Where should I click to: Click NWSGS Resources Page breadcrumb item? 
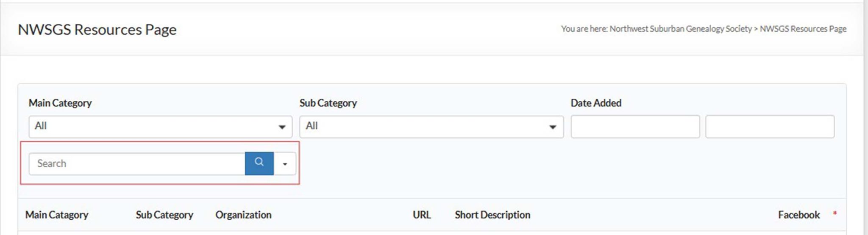tap(803, 29)
